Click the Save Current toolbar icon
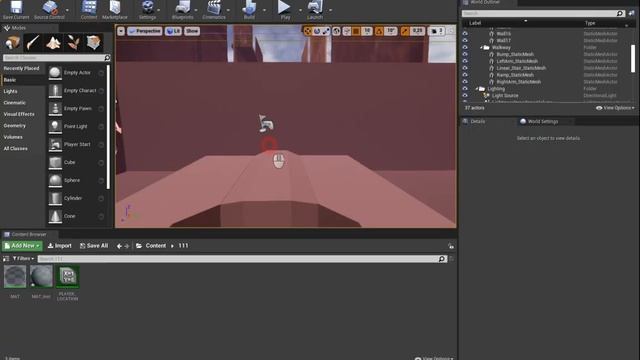The width and height of the screenshot is (640, 360). point(16,9)
